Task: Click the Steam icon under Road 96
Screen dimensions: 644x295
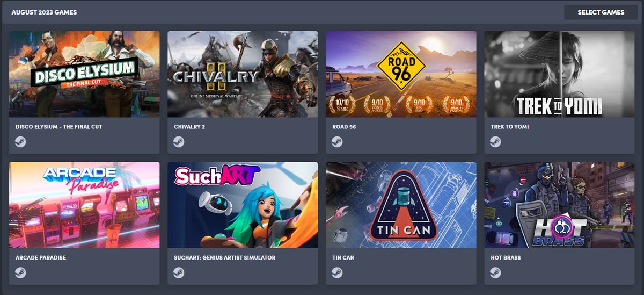Action: point(337,142)
